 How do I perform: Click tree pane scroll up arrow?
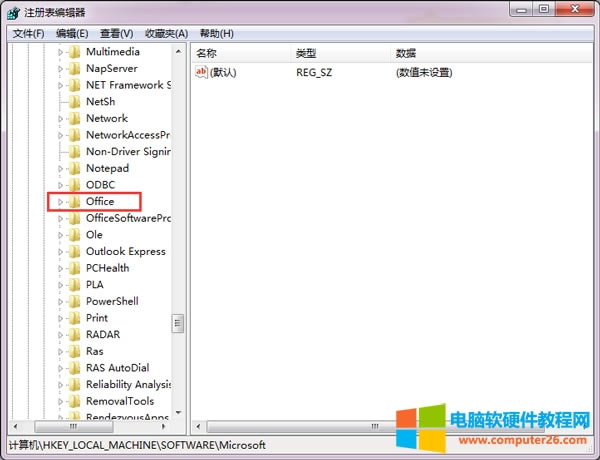tap(178, 51)
